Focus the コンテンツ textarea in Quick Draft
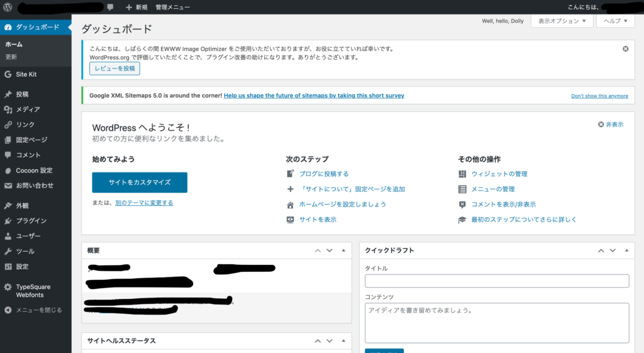Screen dimensions: 644x353 497,323
